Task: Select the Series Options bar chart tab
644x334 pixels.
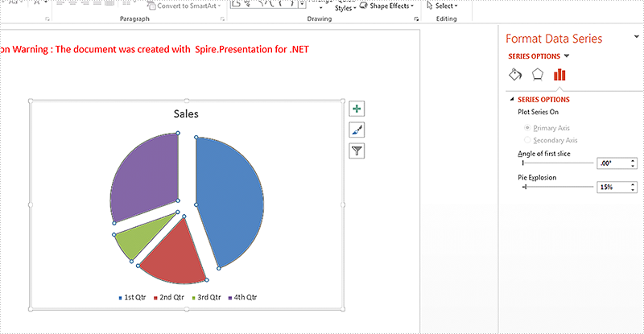Action: (559, 74)
